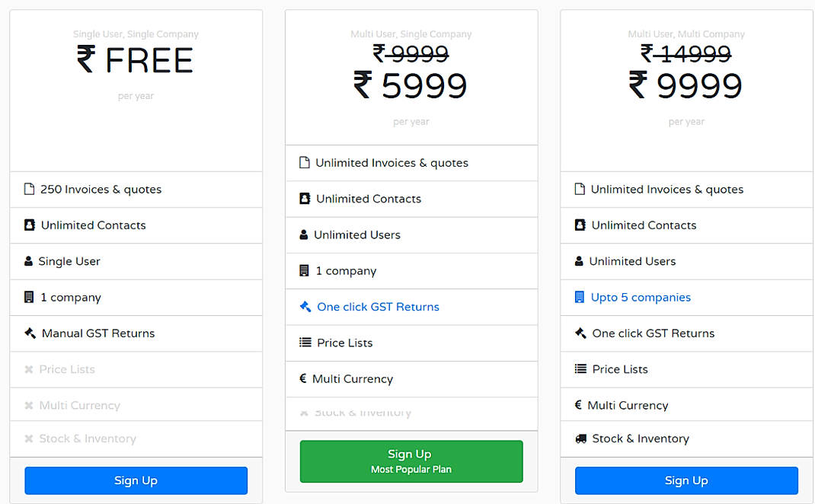Select the Unlimited Contacts icon in middle plan
The image size is (815, 504).
coord(306,199)
